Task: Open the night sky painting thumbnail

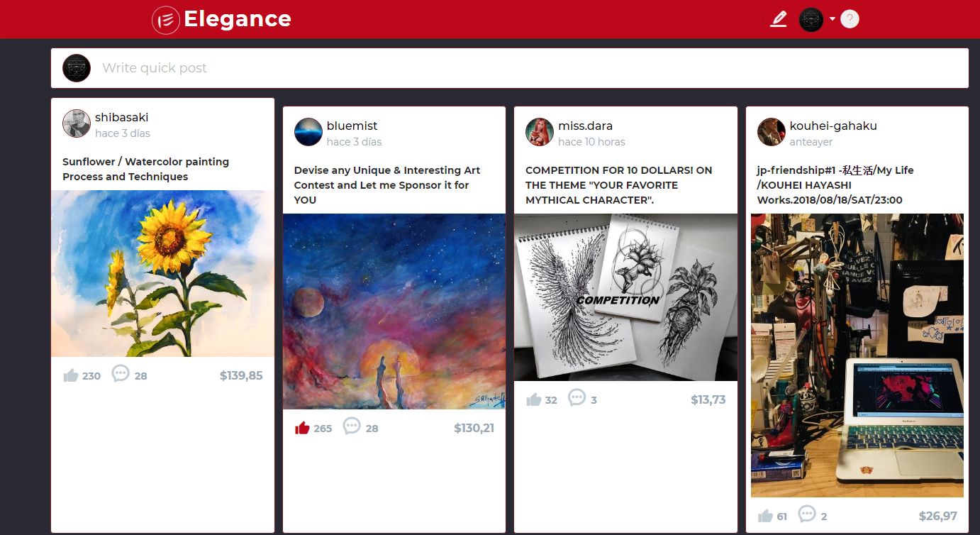Action: [394, 311]
